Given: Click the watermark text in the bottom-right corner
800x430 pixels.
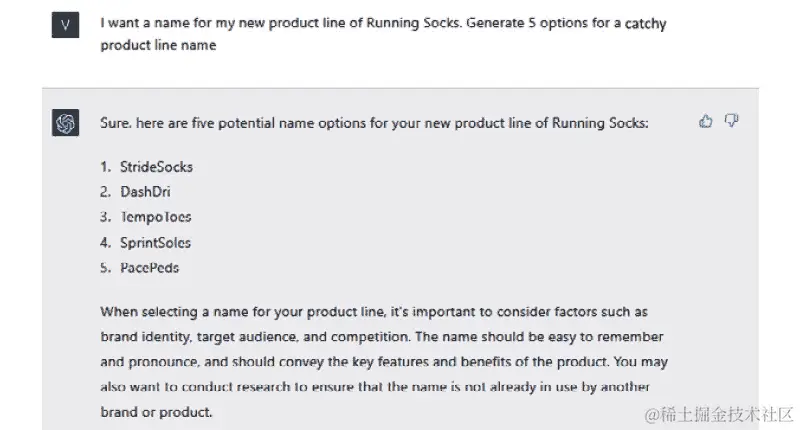Looking at the screenshot, I should click(720, 413).
